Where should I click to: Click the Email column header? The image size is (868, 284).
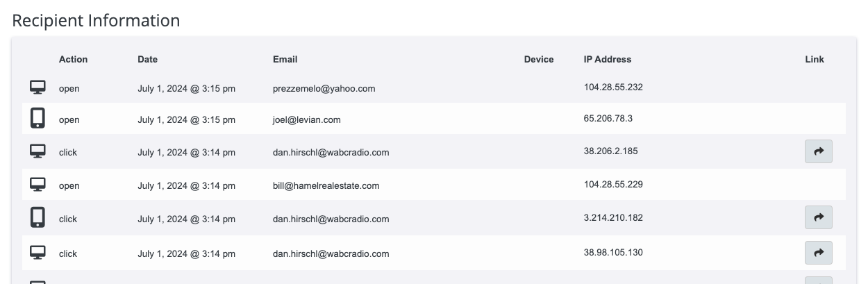285,59
